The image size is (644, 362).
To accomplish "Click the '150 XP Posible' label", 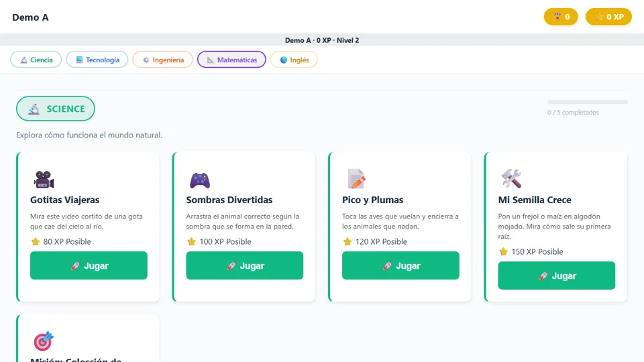I will pos(537,251).
